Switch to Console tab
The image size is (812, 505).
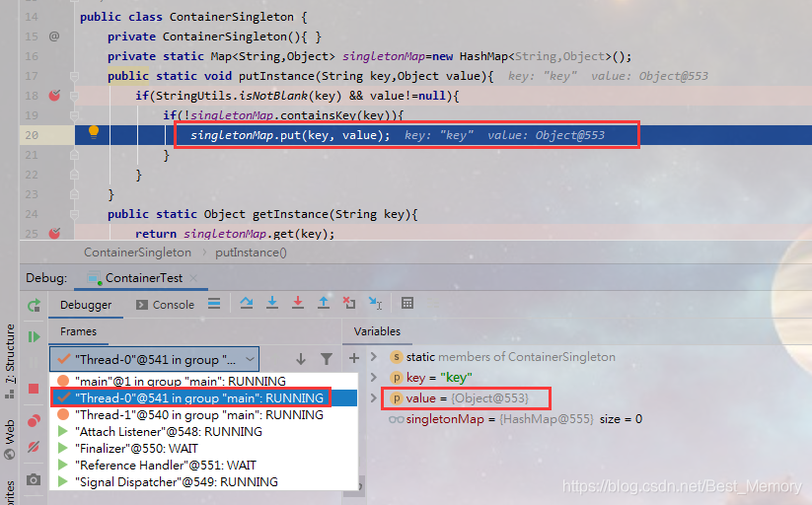tap(165, 305)
